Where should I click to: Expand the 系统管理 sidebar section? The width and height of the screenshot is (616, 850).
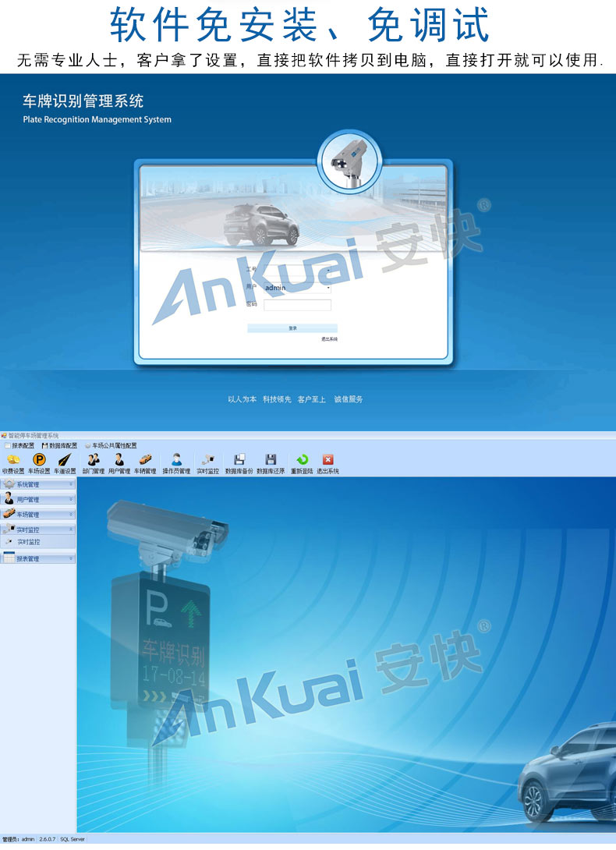click(x=38, y=484)
